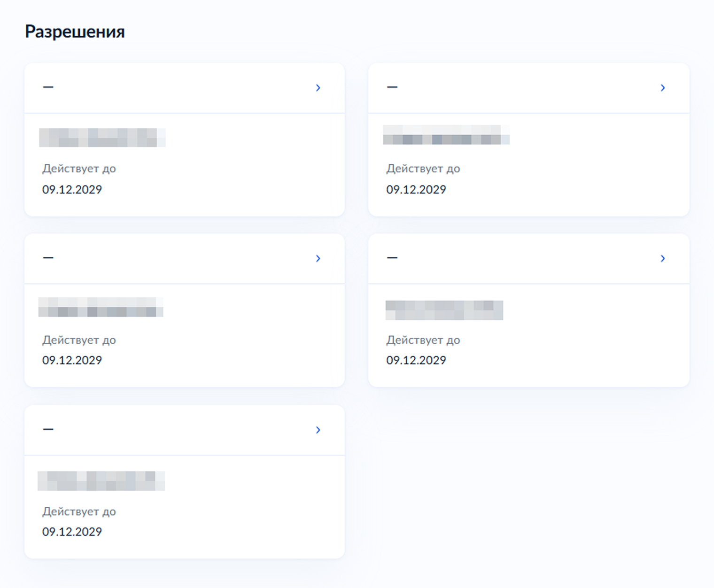Image resolution: width=714 pixels, height=588 pixels.
Task: Open the last permission card's chevron arrow
Action: coord(318,430)
